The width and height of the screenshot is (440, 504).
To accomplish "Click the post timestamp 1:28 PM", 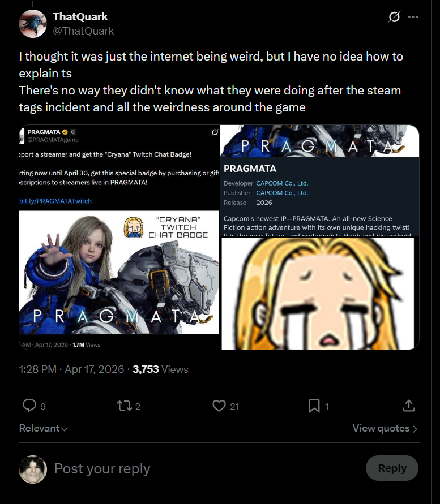I will click(x=37, y=369).
